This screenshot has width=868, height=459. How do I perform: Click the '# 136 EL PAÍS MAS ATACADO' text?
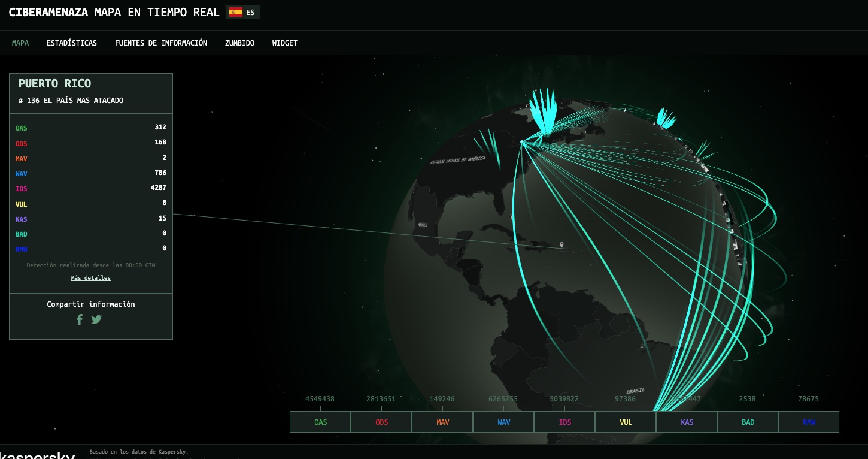[x=71, y=101]
